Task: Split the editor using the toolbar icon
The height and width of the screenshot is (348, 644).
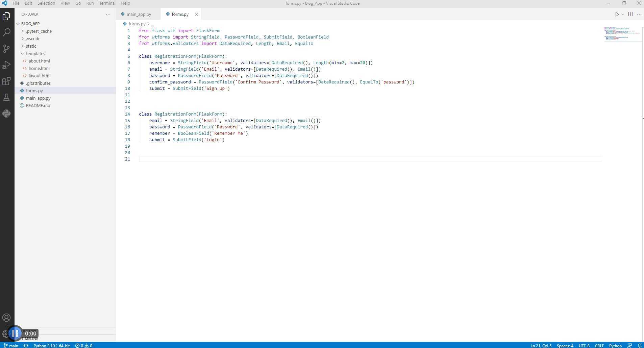Action: tap(630, 14)
